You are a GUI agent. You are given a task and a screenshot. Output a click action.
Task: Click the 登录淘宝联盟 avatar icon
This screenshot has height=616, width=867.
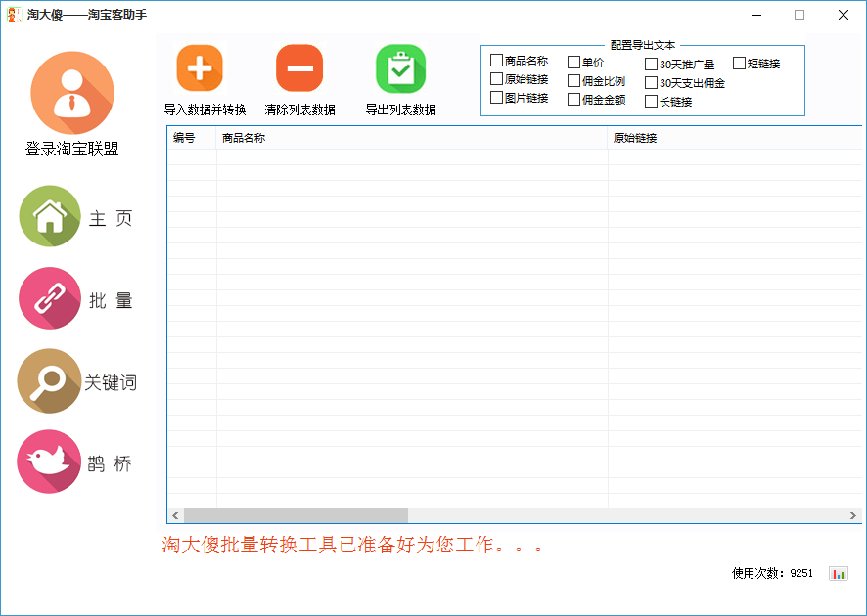(x=72, y=92)
